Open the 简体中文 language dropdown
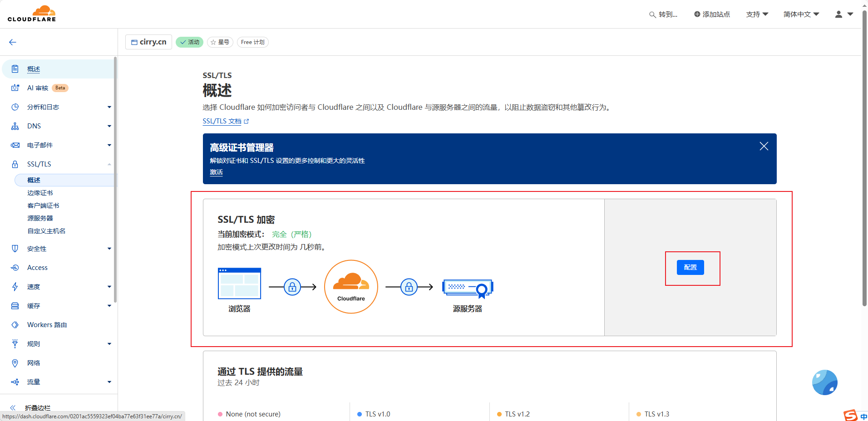The image size is (868, 421). tap(801, 15)
